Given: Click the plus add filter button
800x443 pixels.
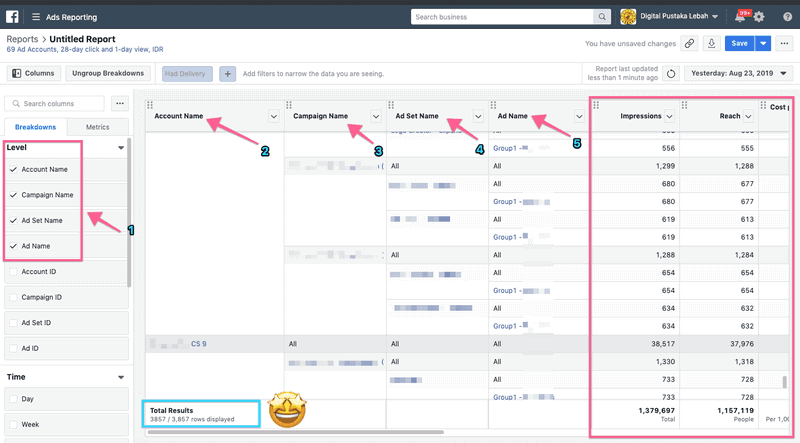Looking at the screenshot, I should 227,73.
